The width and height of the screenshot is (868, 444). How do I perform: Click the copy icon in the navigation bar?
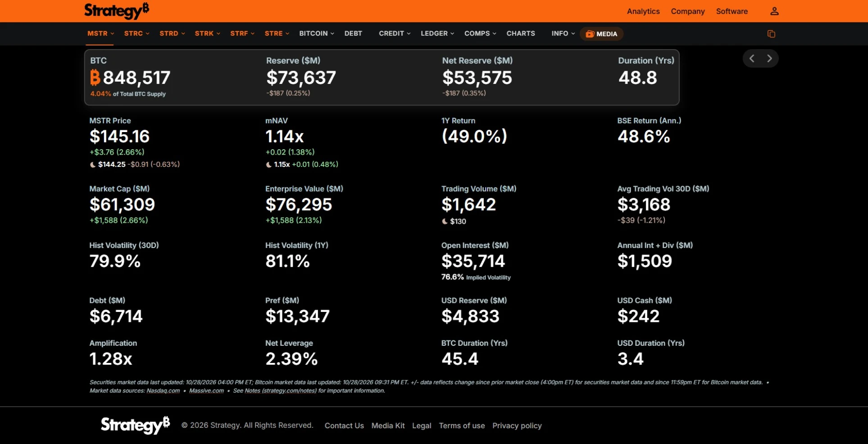(771, 34)
